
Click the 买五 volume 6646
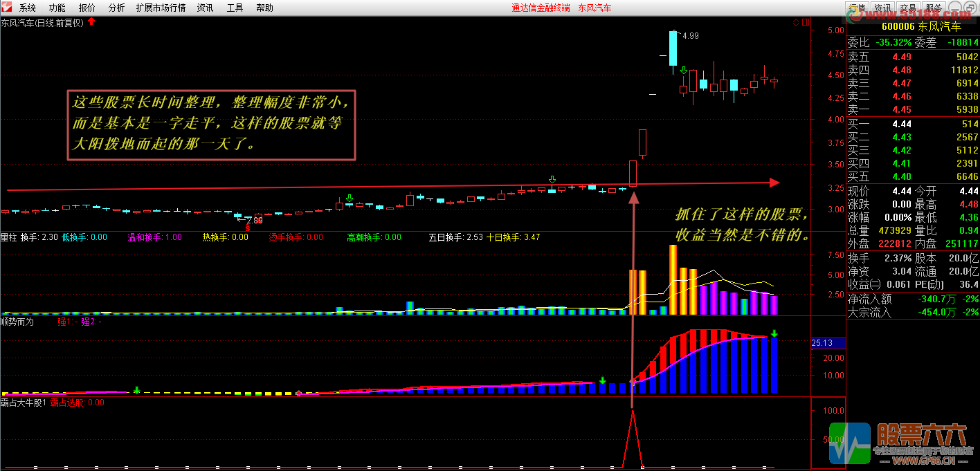(x=967, y=176)
